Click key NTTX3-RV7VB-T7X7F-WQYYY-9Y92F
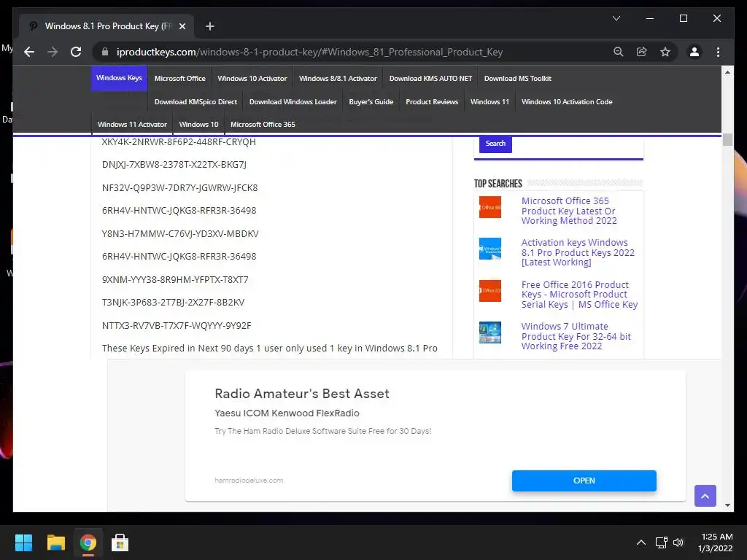The width and height of the screenshot is (747, 560). 177,326
